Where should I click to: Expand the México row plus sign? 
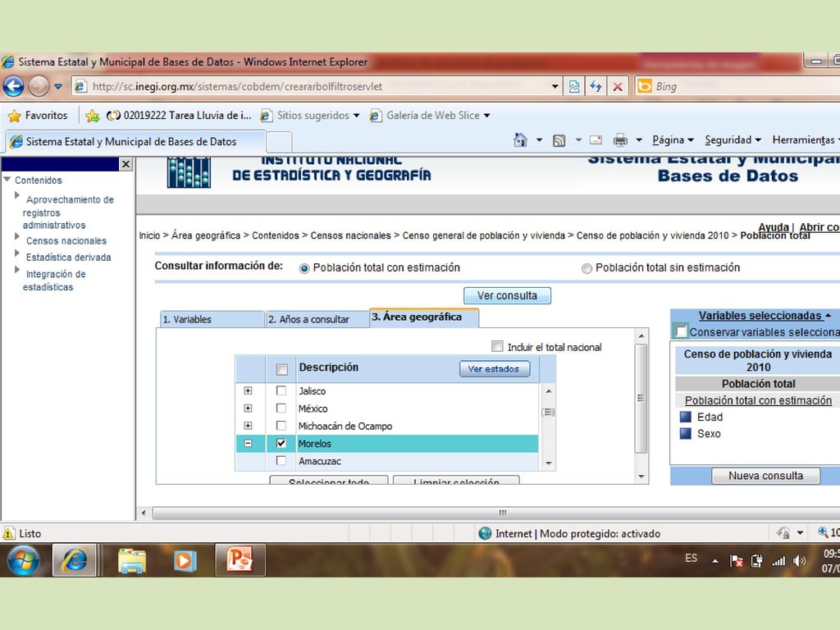248,409
